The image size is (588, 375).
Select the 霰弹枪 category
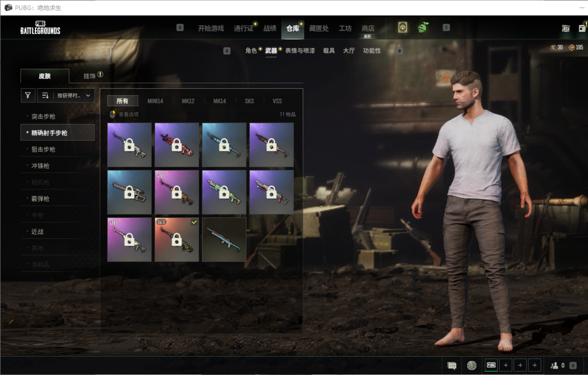click(x=57, y=199)
